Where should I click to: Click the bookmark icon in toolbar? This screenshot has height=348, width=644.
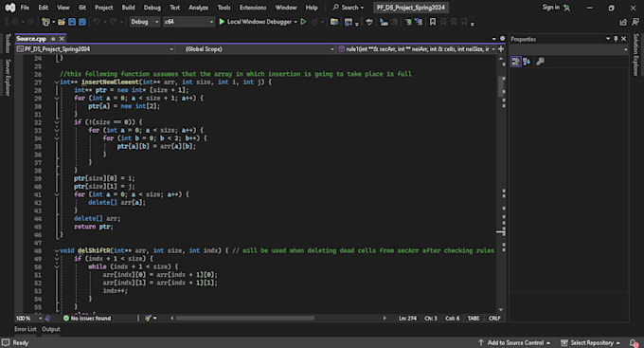point(433,22)
